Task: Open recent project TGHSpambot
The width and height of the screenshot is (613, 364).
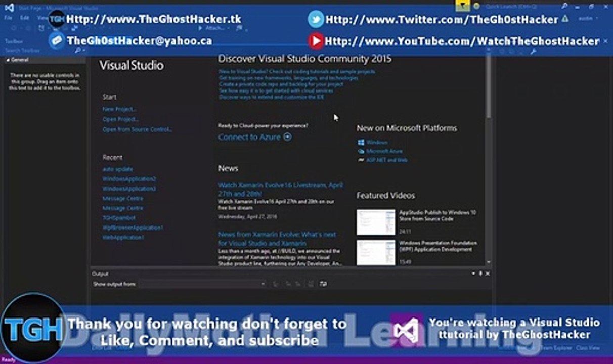Action: pos(119,218)
